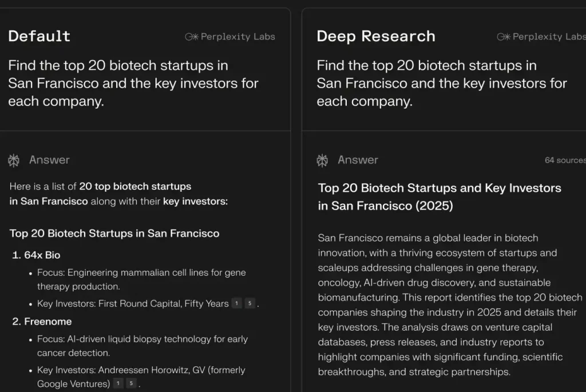The width and height of the screenshot is (586, 392).
Task: Open citation 1 next to Fifty Years
Action: [x=236, y=303]
